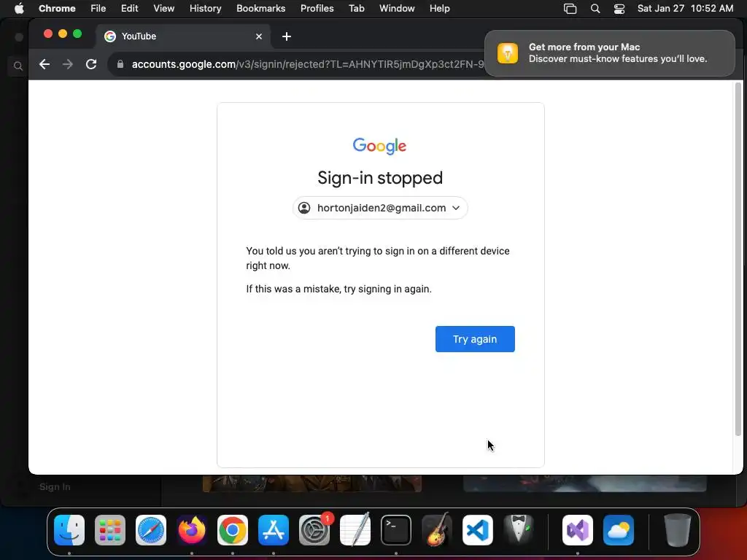Click the page vertical scrollbar
Screen dimensions: 747x560
(x=738, y=259)
